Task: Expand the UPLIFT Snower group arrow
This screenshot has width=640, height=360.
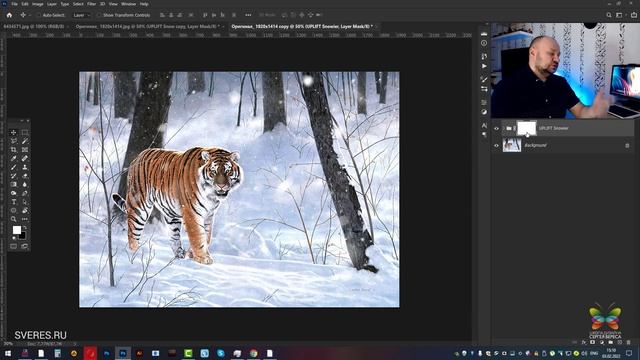Action: click(x=504, y=129)
